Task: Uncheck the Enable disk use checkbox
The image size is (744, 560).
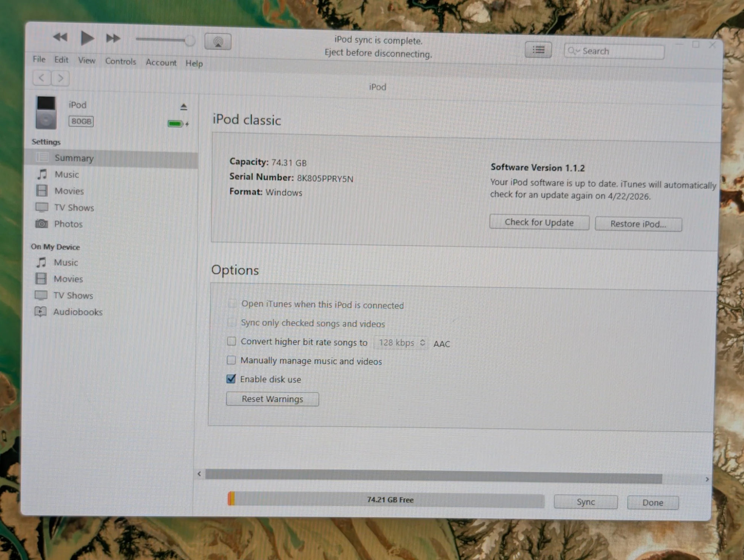Action: click(231, 379)
